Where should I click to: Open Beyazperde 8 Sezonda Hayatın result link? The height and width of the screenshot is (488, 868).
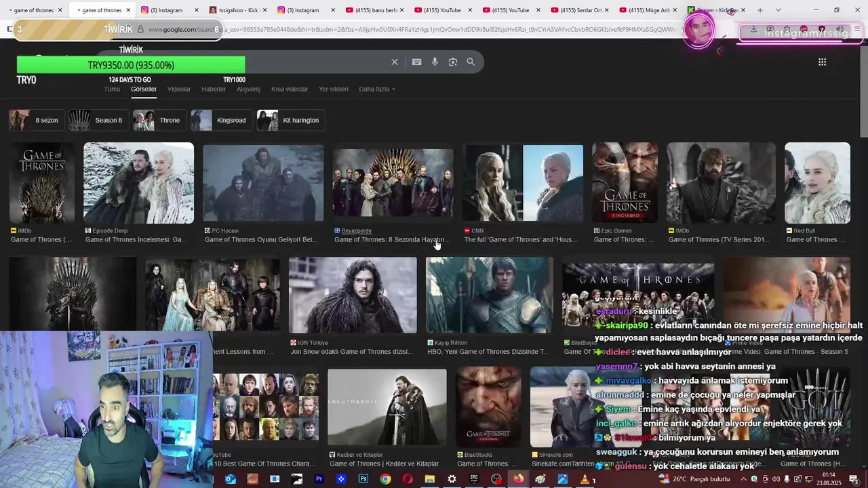[x=390, y=239]
